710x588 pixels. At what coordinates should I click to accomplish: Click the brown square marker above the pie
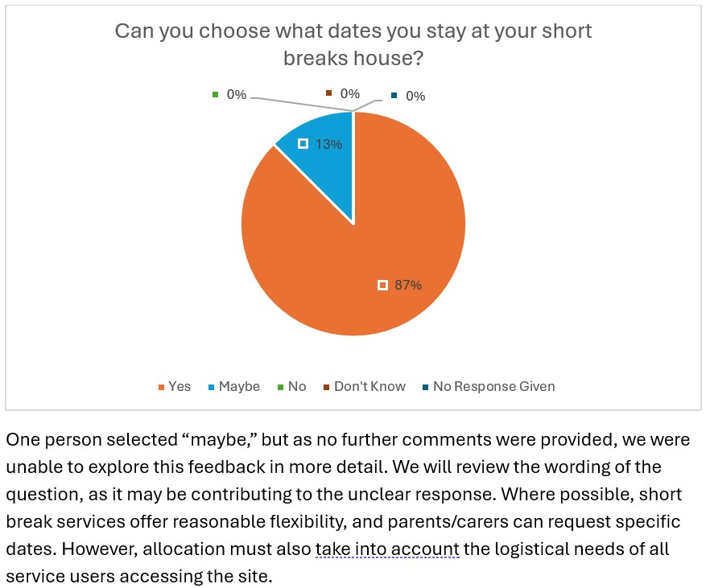329,93
